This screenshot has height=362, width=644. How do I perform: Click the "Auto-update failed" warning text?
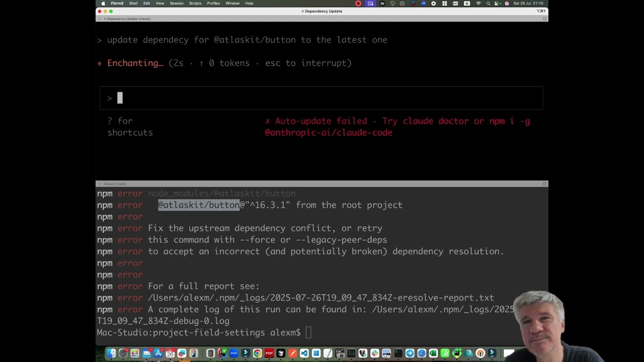coord(321,121)
